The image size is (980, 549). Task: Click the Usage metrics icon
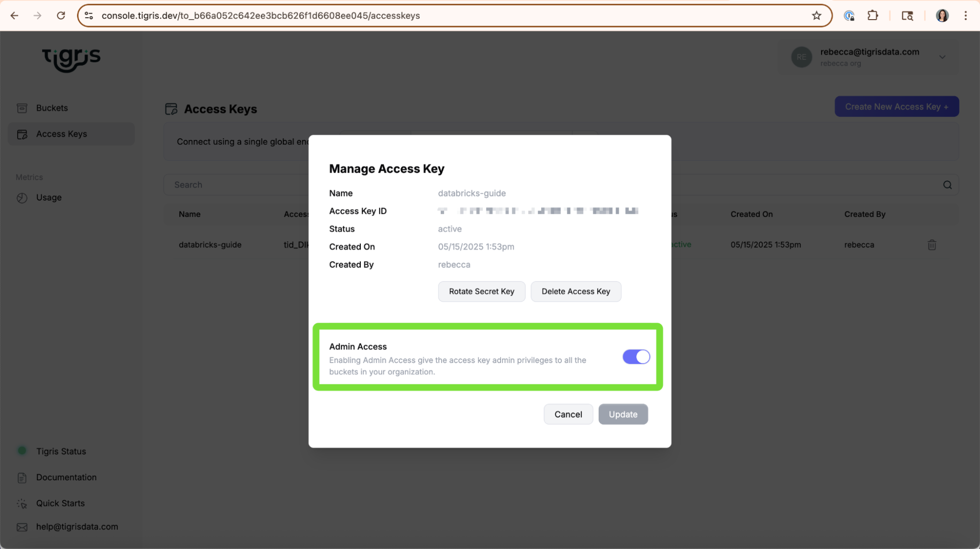(22, 198)
